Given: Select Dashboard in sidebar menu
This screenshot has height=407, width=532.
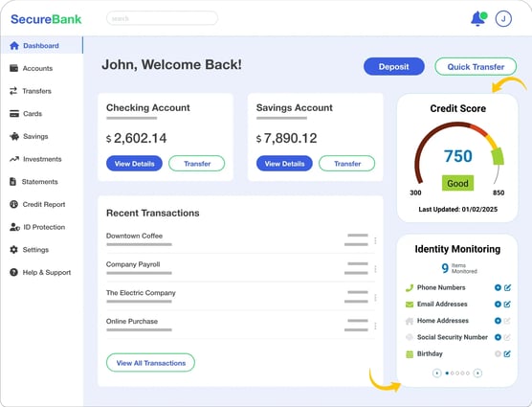Looking at the screenshot, I should tap(41, 45).
